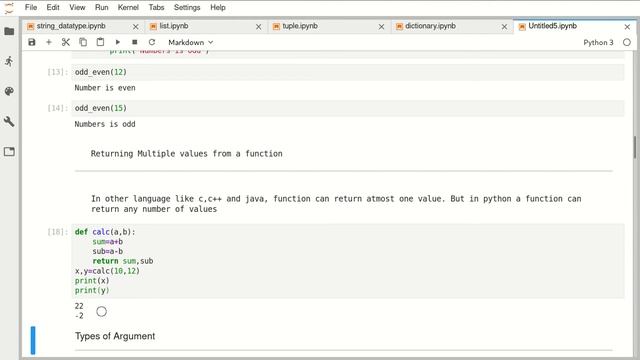Open the Tabs menu
The image size is (640, 360).
(x=156, y=7)
